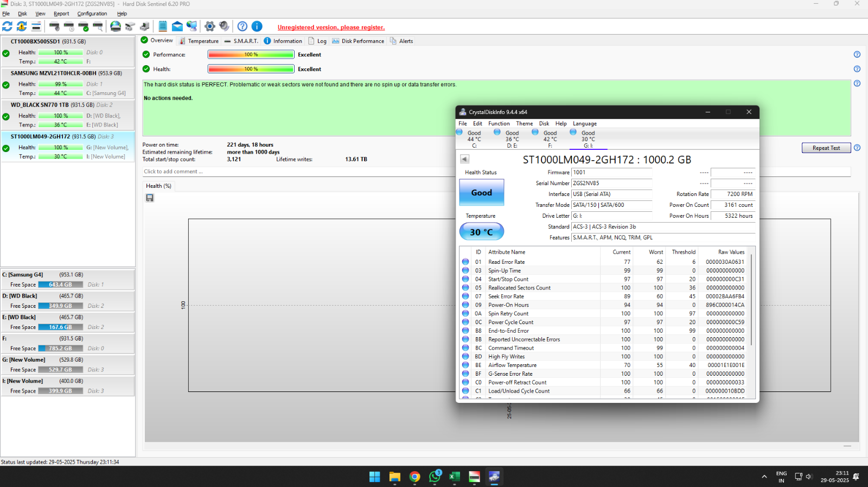Click the question mark help toolbar icon
The width and height of the screenshot is (868, 487).
(x=242, y=26)
